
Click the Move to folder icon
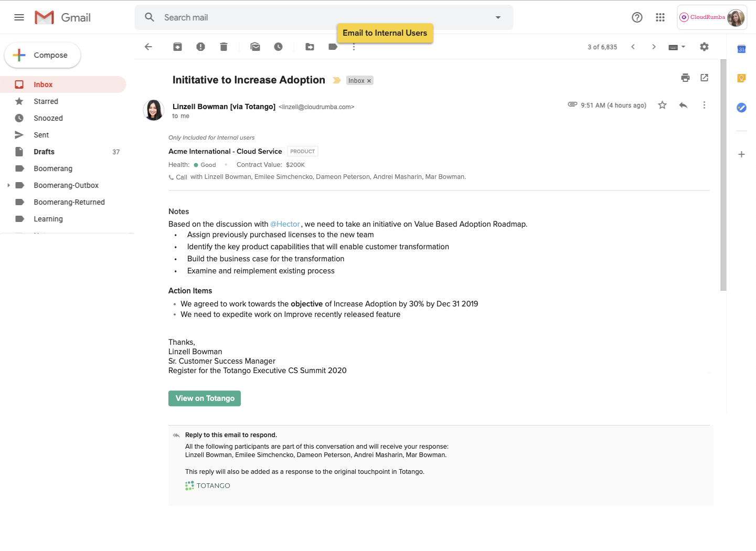coord(310,47)
